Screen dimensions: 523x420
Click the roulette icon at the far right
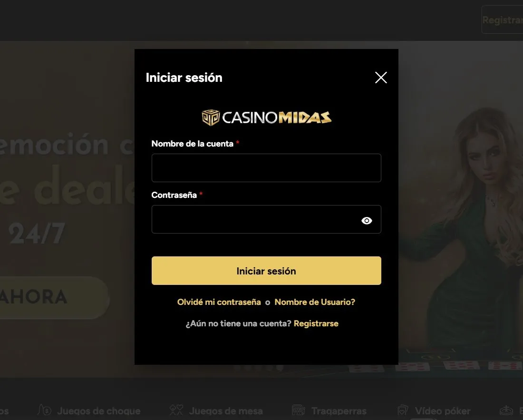[x=506, y=410]
